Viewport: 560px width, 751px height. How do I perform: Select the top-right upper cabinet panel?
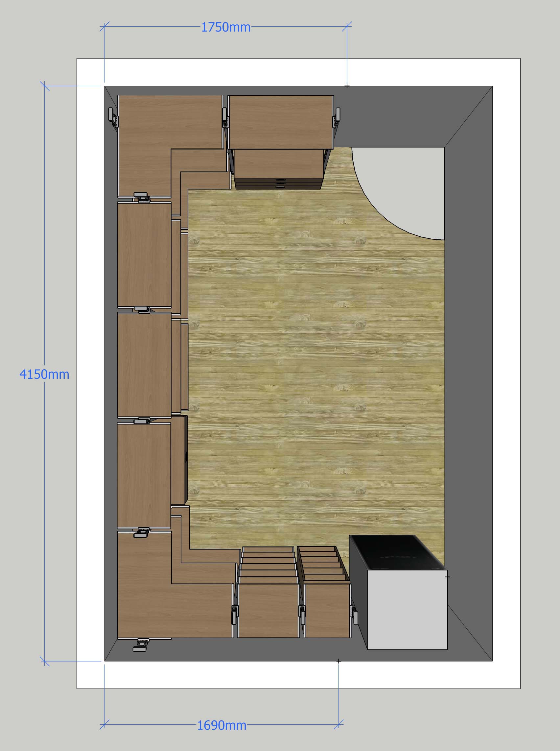click(280, 122)
